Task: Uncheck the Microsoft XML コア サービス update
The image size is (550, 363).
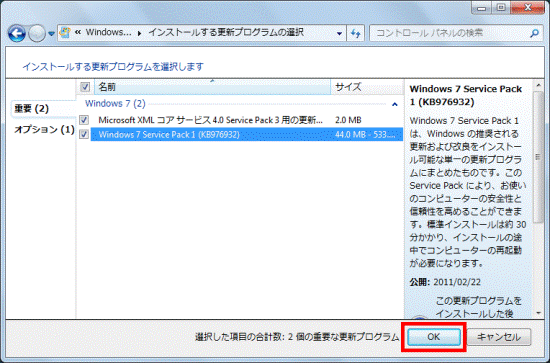Action: point(84,120)
